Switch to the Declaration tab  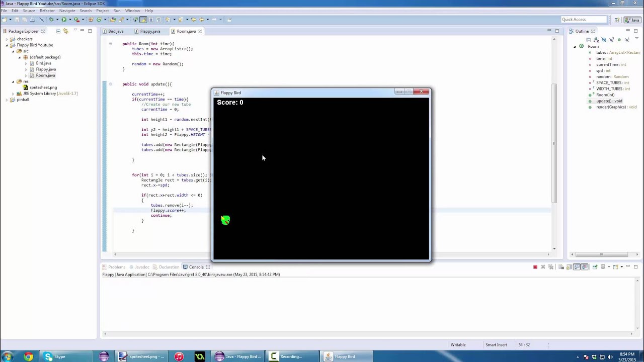click(166, 267)
